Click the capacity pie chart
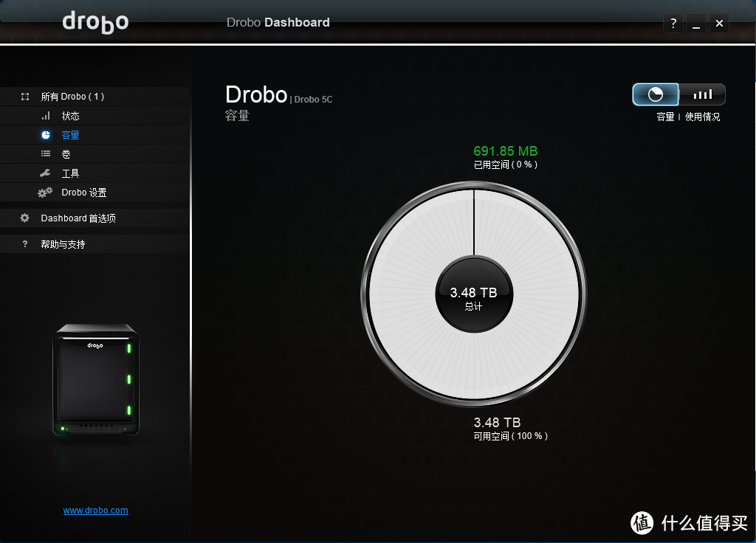756x543 pixels. point(474,294)
